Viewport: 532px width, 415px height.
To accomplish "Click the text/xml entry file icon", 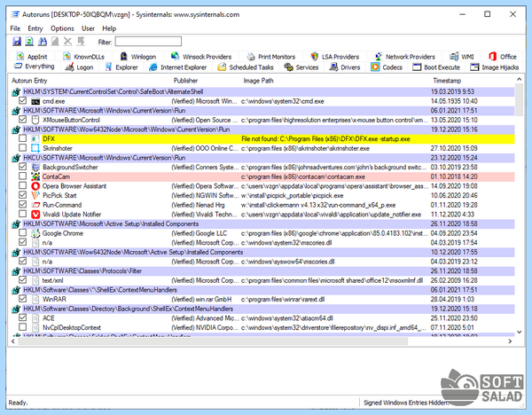I will coord(35,280).
